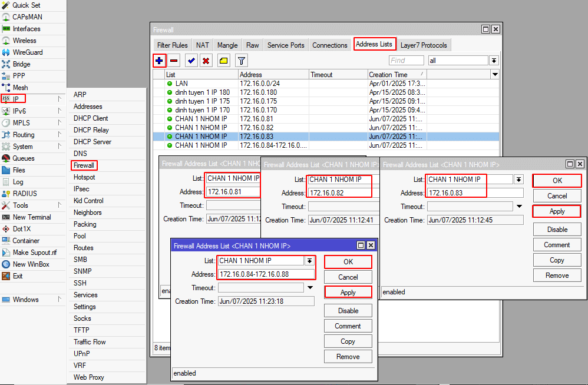
Task: Click OK in 172.16.0.84-172.16.0.88 dialog
Action: click(348, 262)
